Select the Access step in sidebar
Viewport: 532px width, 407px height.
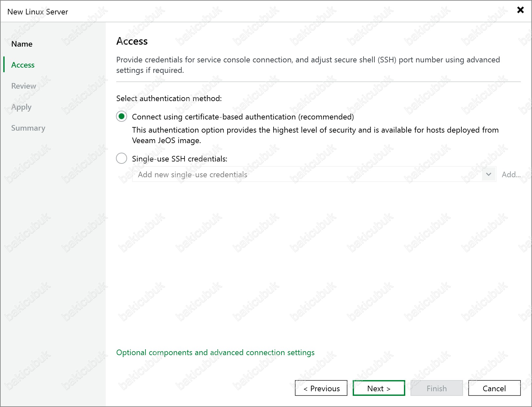[x=23, y=65]
